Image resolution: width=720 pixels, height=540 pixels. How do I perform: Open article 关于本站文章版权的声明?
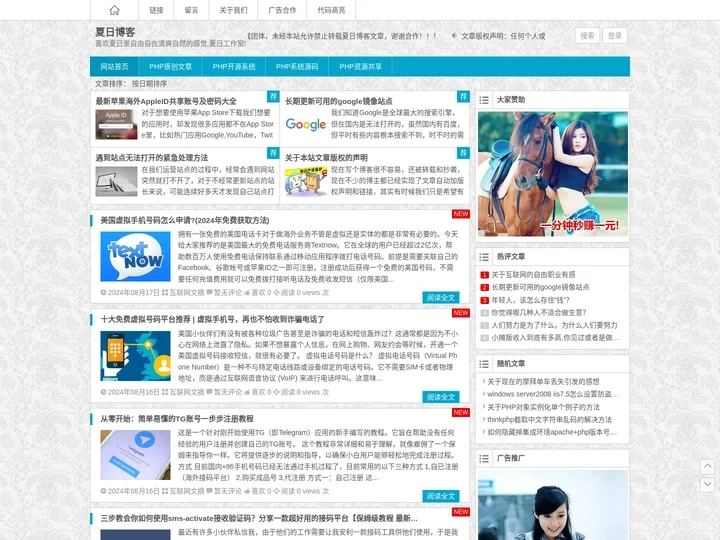tap(326, 158)
